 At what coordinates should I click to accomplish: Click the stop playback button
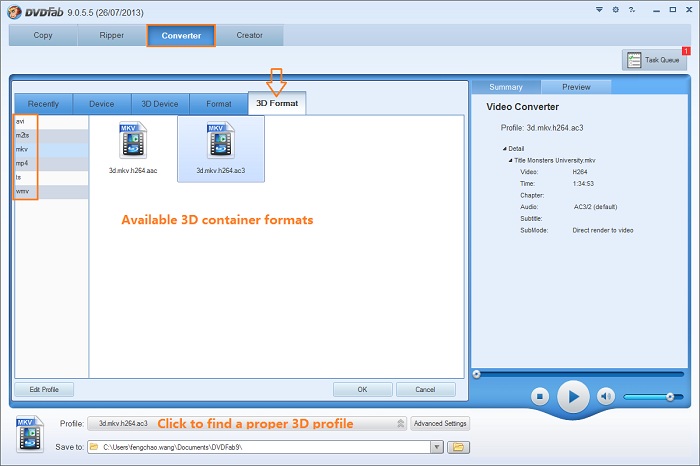(540, 396)
